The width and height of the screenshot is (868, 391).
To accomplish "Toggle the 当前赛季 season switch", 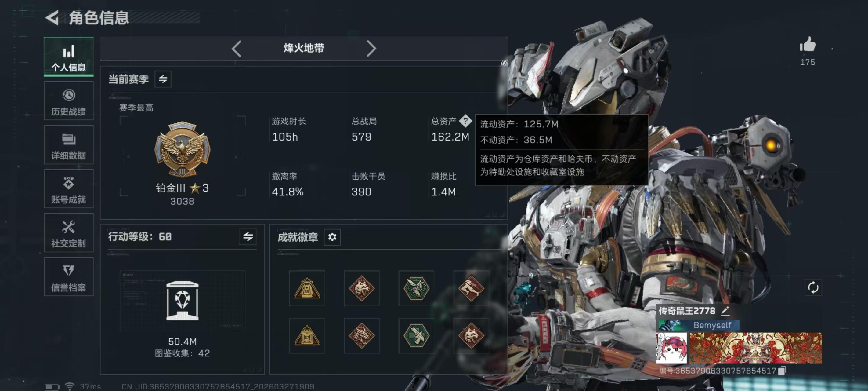I will coord(163,79).
